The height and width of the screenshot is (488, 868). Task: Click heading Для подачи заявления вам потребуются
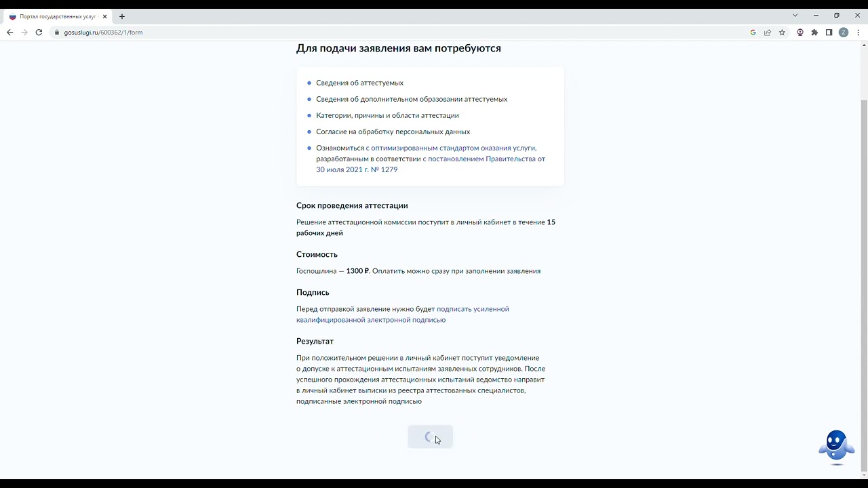[399, 48]
